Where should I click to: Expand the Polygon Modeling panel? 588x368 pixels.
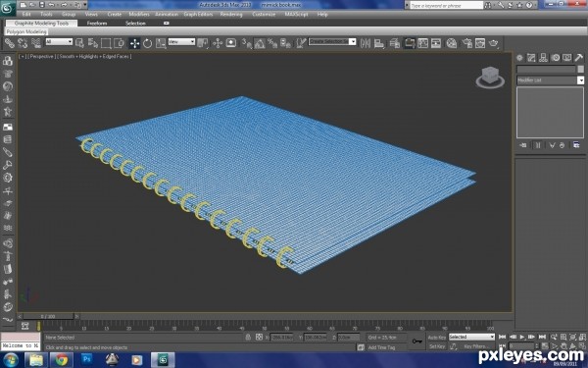(x=26, y=32)
